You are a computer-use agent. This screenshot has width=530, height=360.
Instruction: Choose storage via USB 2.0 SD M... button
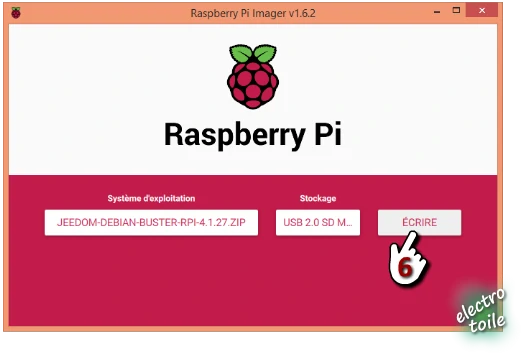click(x=318, y=222)
